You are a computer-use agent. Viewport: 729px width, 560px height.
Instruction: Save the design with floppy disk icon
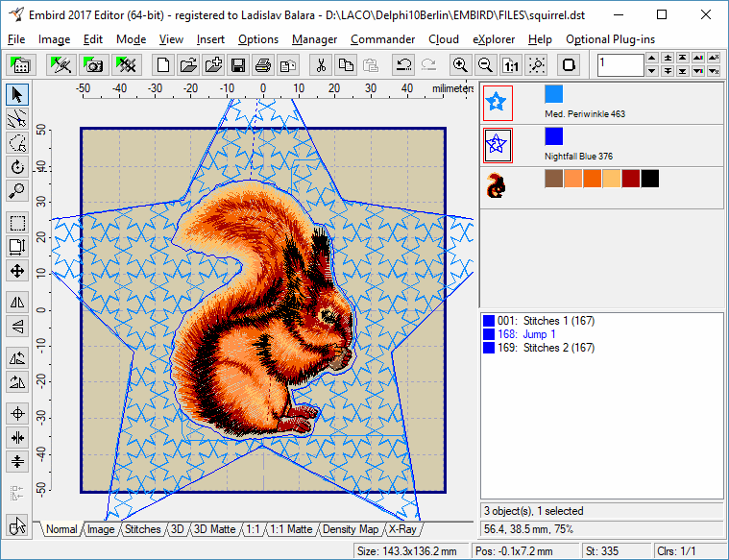238,65
